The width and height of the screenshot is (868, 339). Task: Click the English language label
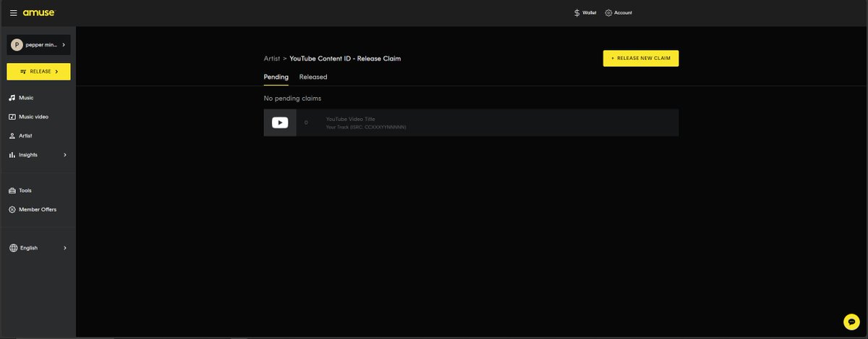29,248
